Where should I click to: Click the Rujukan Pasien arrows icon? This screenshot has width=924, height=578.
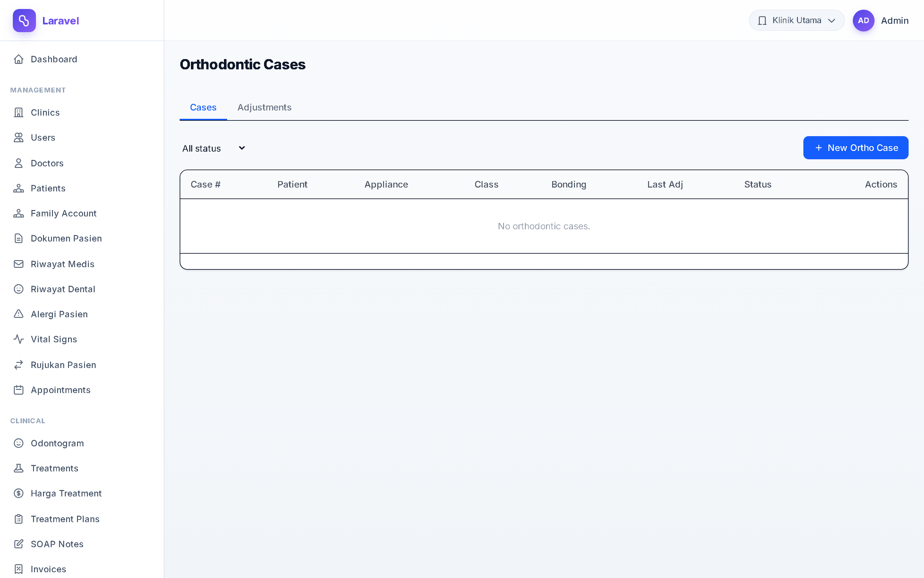point(19,365)
